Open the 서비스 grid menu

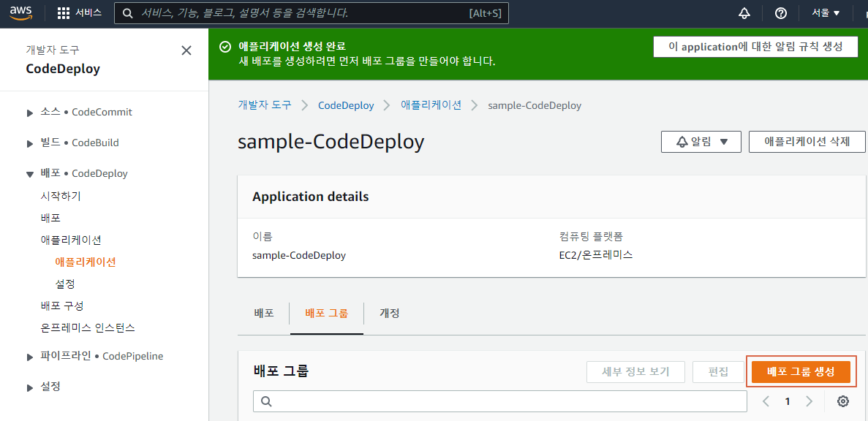click(x=80, y=13)
